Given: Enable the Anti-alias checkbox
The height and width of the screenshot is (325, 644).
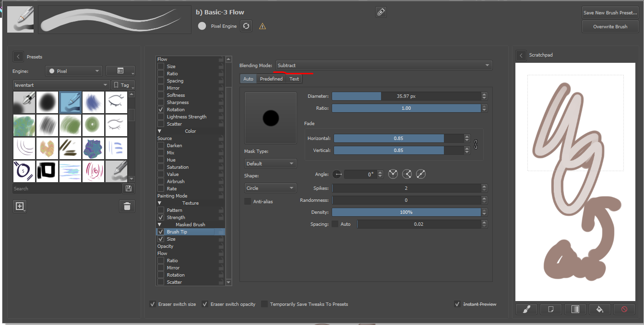Looking at the screenshot, I should click(248, 201).
